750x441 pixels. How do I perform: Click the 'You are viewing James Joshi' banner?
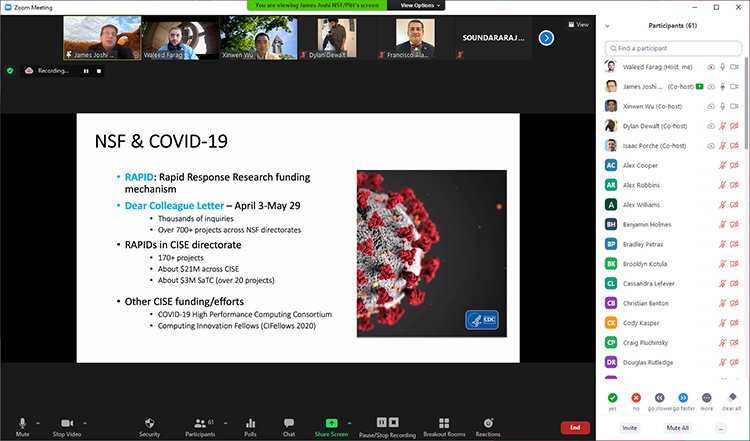(x=317, y=5)
